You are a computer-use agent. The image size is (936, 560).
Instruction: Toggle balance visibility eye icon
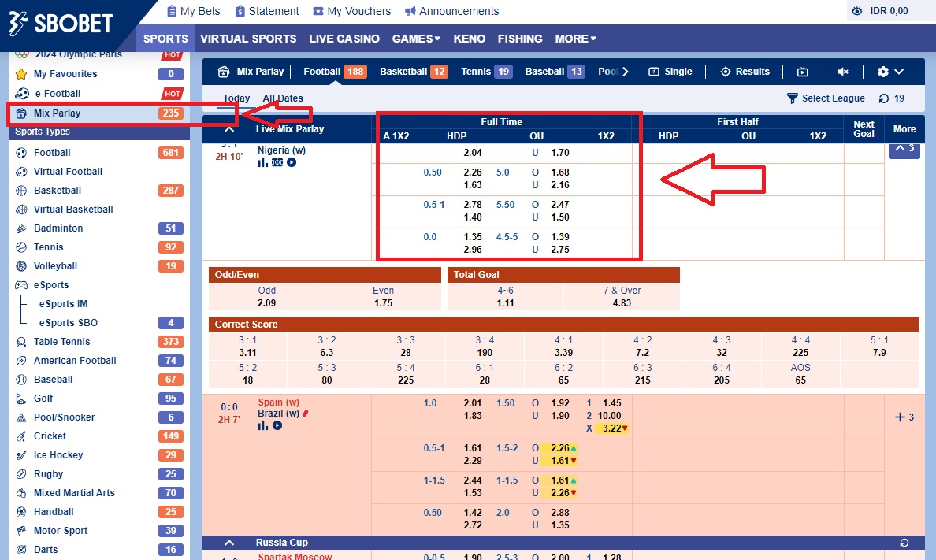[x=856, y=11]
